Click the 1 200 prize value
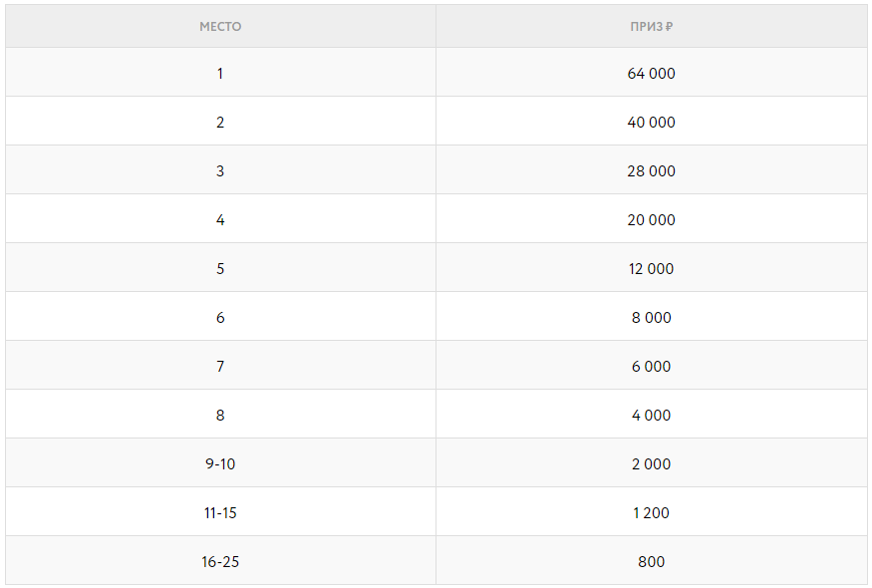This screenshot has width=872, height=588. (x=651, y=513)
